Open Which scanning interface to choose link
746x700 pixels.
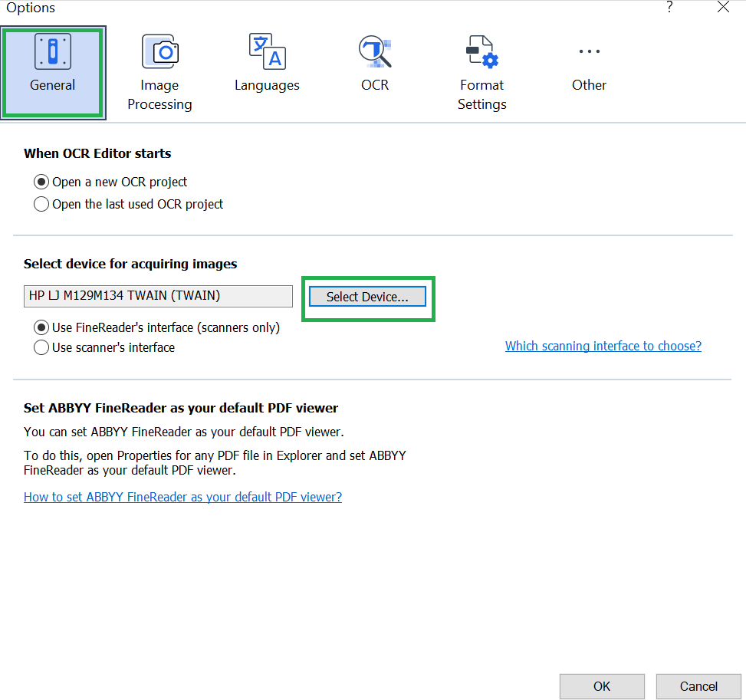(603, 347)
